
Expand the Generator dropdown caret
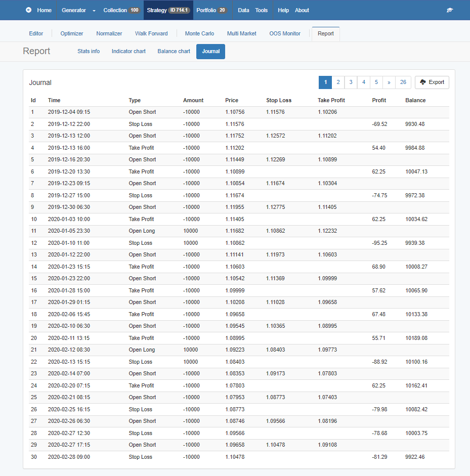(x=94, y=11)
